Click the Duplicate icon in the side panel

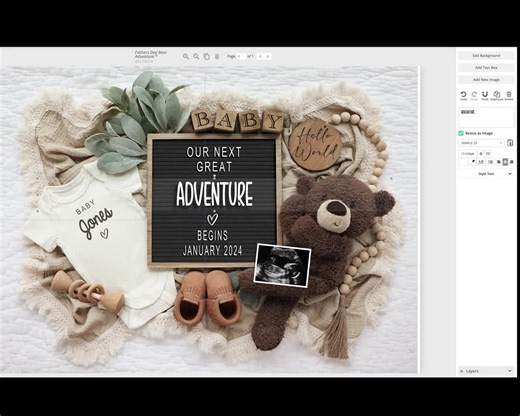[497, 96]
